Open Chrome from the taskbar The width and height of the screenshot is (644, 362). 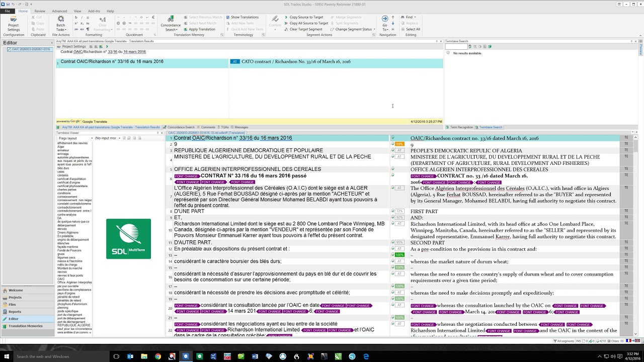click(158, 356)
